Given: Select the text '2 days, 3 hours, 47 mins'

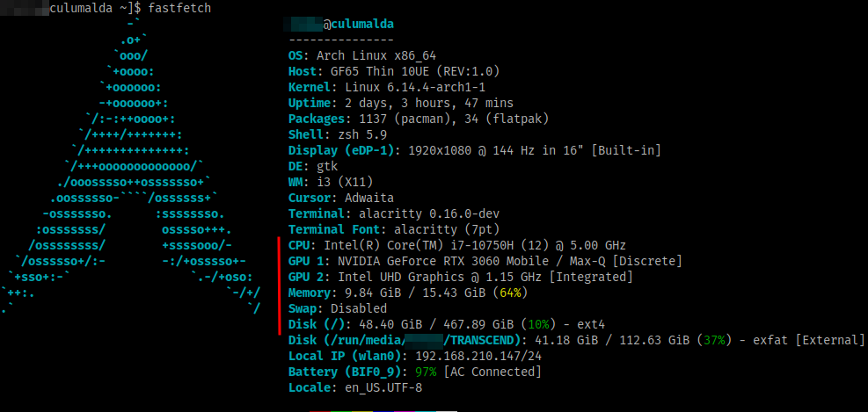Looking at the screenshot, I should coord(429,104).
